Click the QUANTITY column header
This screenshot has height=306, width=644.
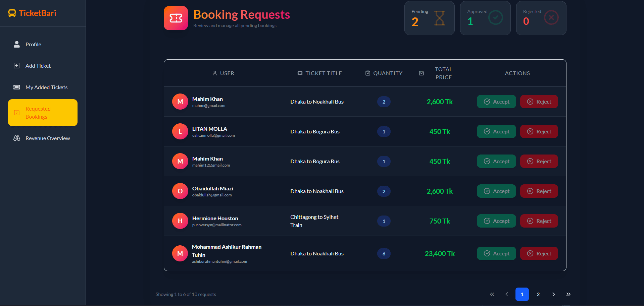coord(384,73)
